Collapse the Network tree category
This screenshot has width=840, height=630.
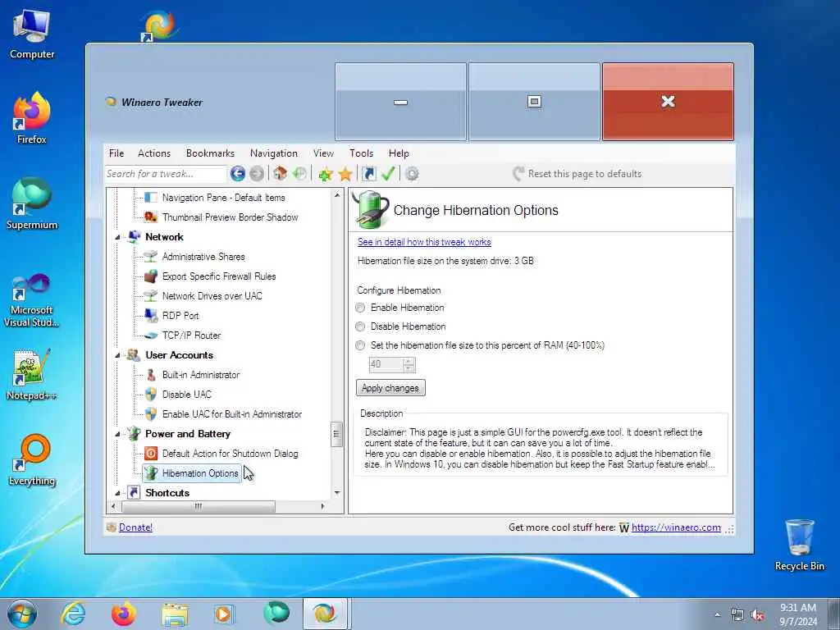click(x=117, y=237)
